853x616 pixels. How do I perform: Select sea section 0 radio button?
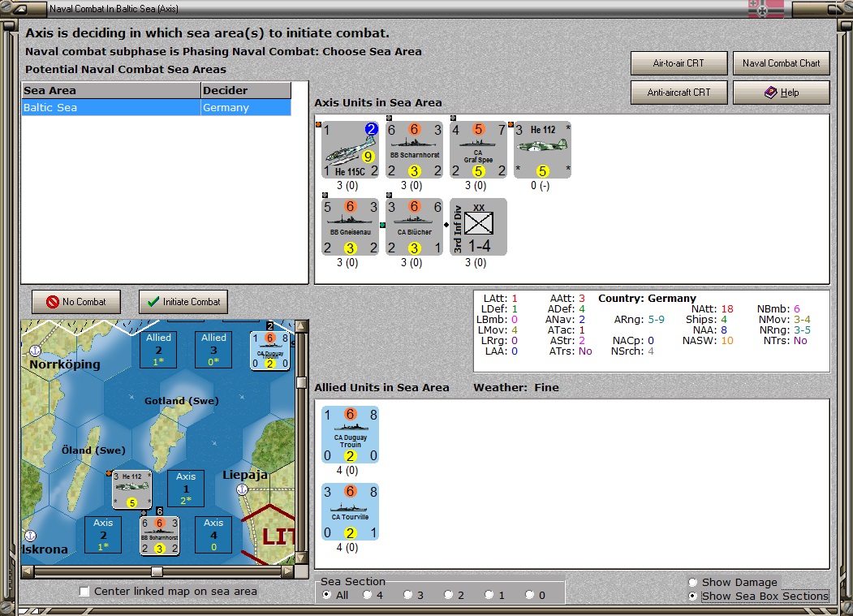529,595
